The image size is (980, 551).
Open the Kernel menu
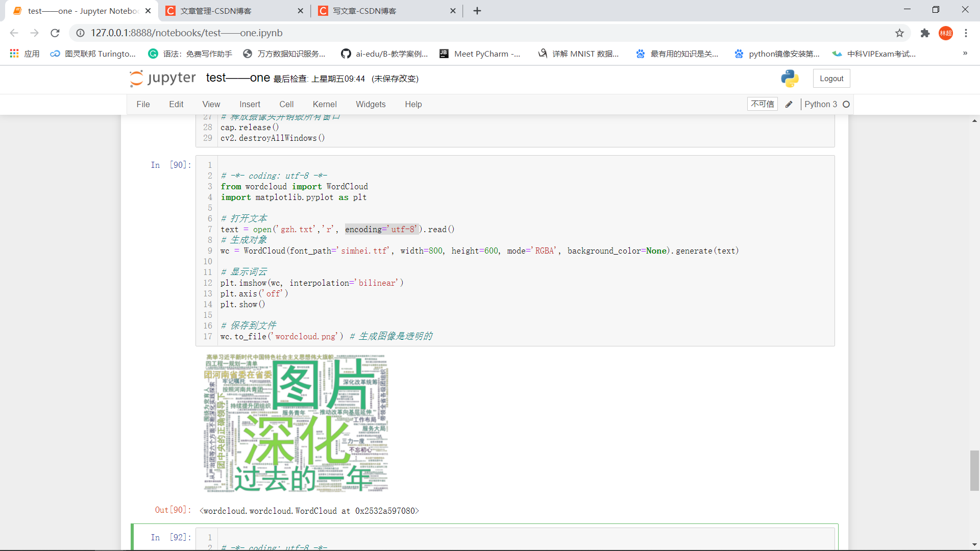click(x=325, y=104)
